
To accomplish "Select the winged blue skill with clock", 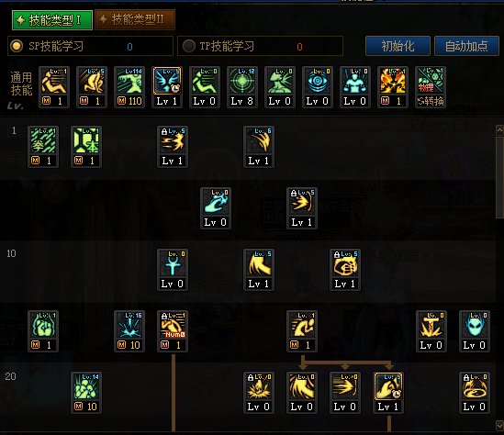I will tap(167, 87).
